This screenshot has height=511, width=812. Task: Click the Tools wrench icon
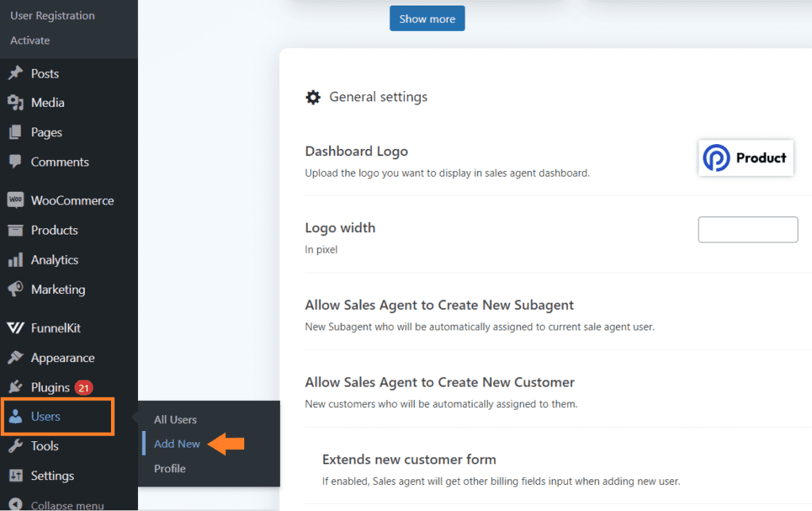[16, 446]
